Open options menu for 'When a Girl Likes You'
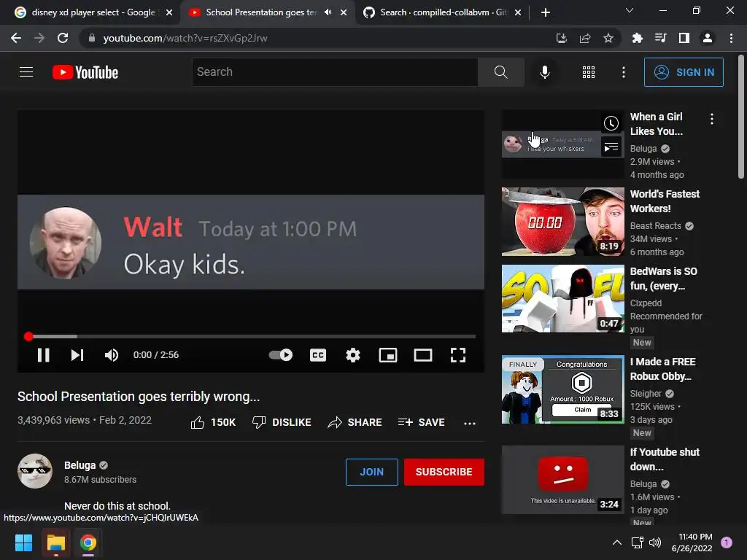Screen dimensions: 747x560 (712, 119)
